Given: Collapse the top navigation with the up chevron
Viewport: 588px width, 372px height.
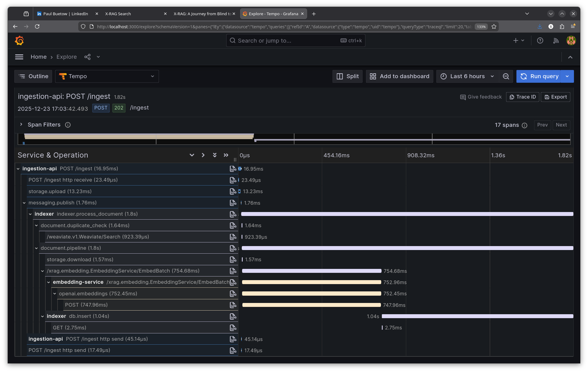Looking at the screenshot, I should coord(570,57).
